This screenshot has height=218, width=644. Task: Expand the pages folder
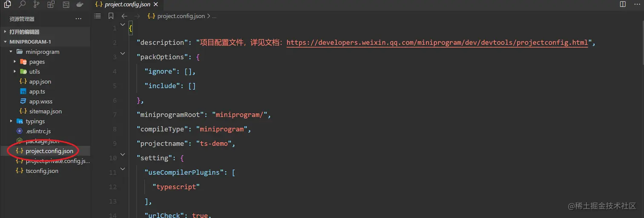coord(45,62)
